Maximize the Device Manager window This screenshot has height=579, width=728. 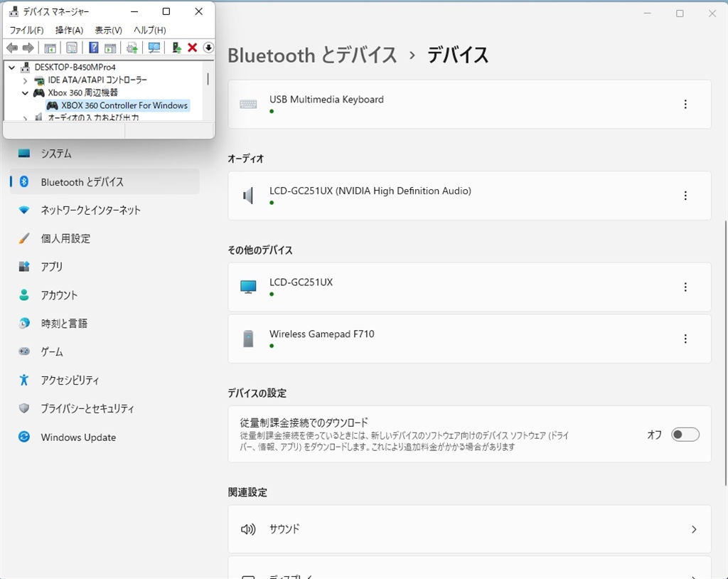pyautogui.click(x=166, y=11)
